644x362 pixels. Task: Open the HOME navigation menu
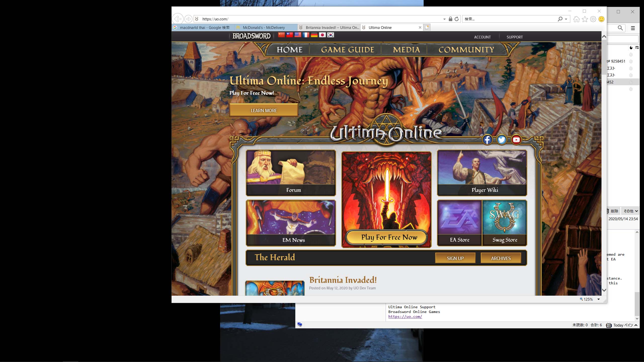pos(290,50)
